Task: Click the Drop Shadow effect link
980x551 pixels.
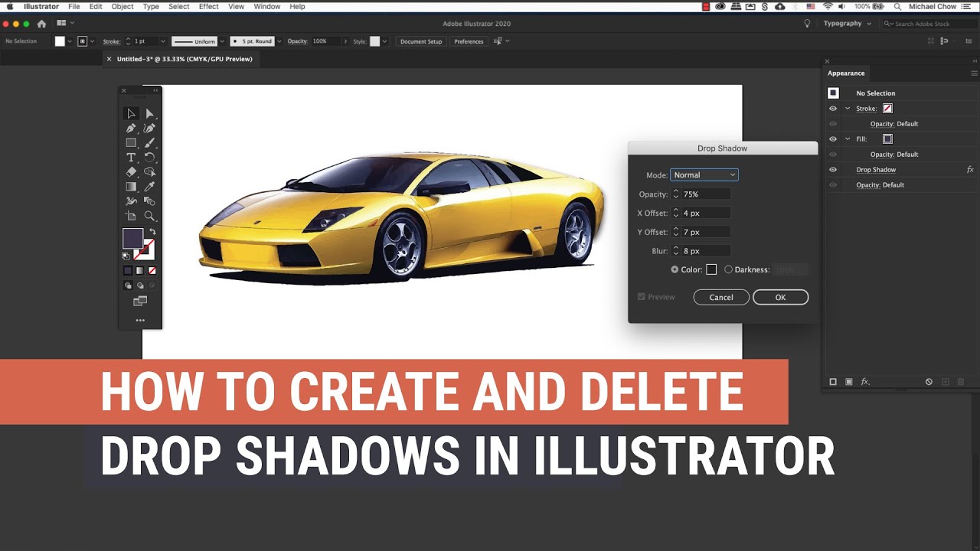Action: pyautogui.click(x=876, y=170)
